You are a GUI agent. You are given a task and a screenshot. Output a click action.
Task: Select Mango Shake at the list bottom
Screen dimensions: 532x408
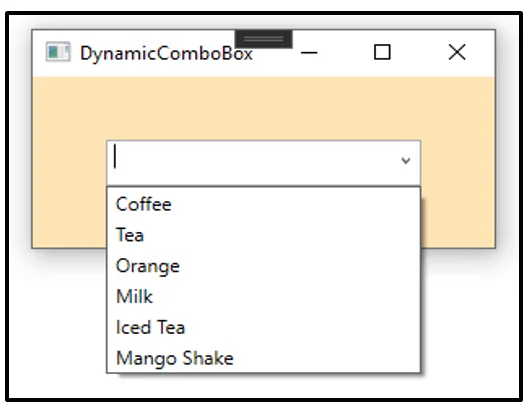(264, 358)
